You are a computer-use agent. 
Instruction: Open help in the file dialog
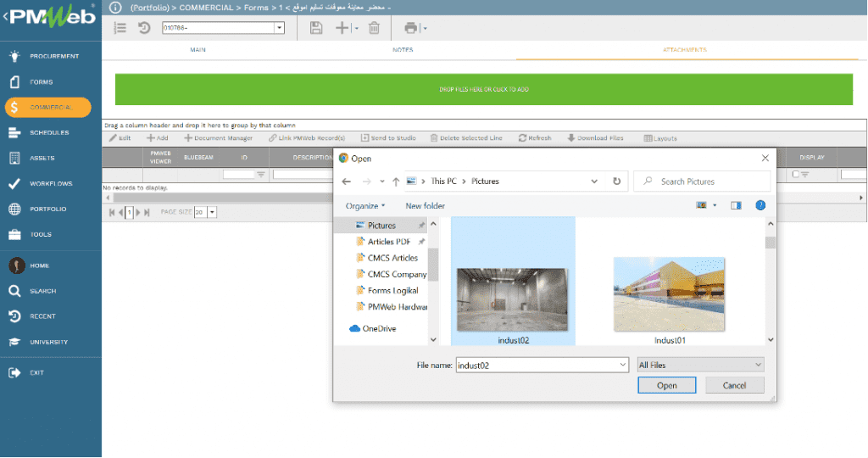tap(760, 205)
